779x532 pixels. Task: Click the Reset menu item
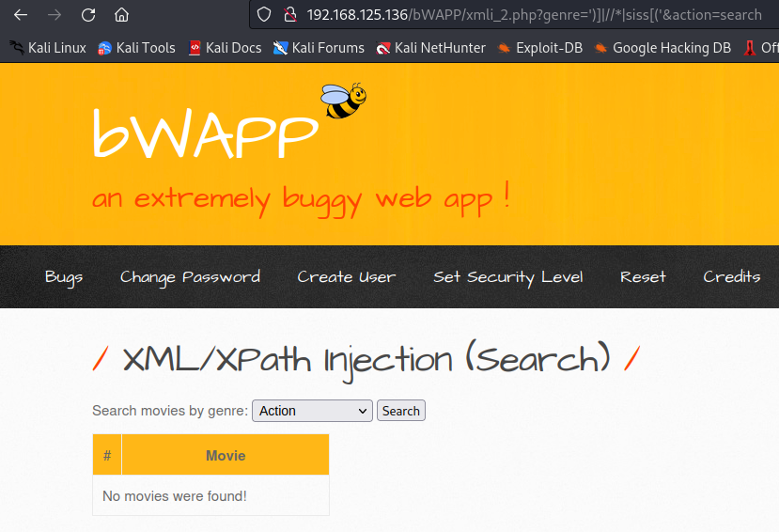pos(643,276)
